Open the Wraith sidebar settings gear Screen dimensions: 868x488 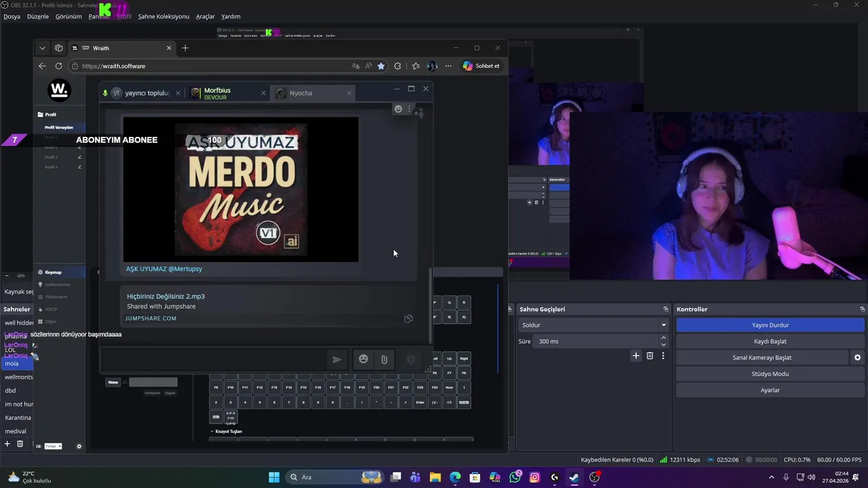79,446
